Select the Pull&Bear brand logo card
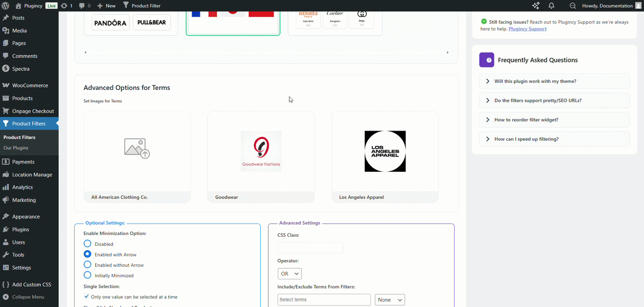 (x=152, y=23)
